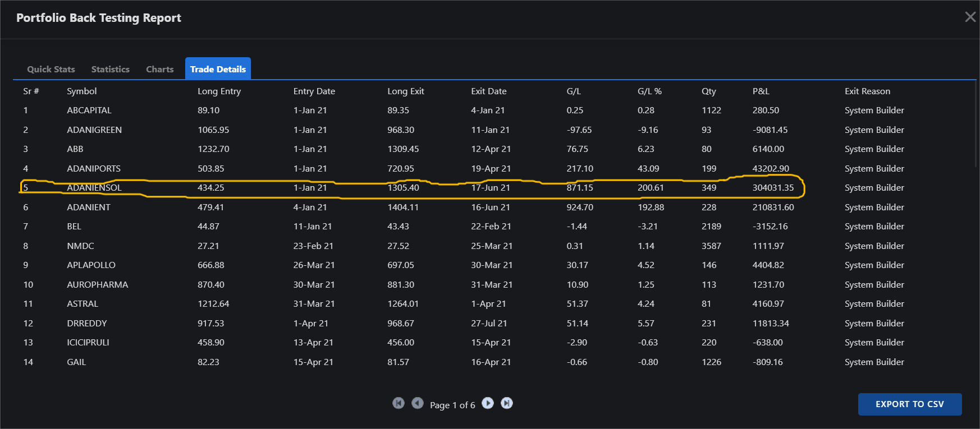The width and height of the screenshot is (980, 429).
Task: Click the G/L % column header
Action: (649, 91)
